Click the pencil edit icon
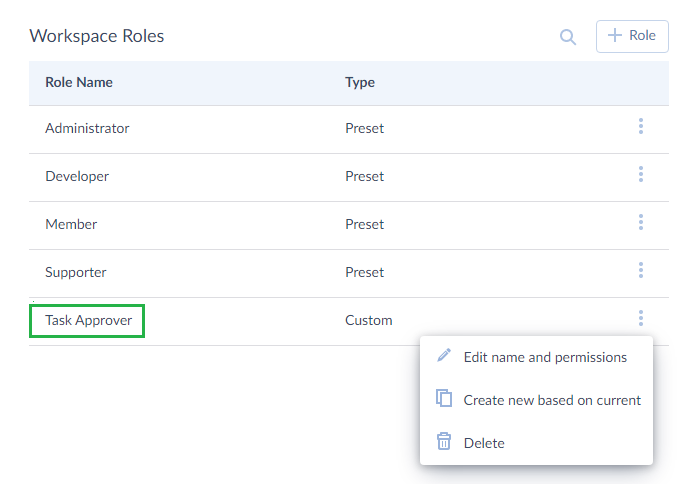Screen dimensions: 699x484 point(444,356)
